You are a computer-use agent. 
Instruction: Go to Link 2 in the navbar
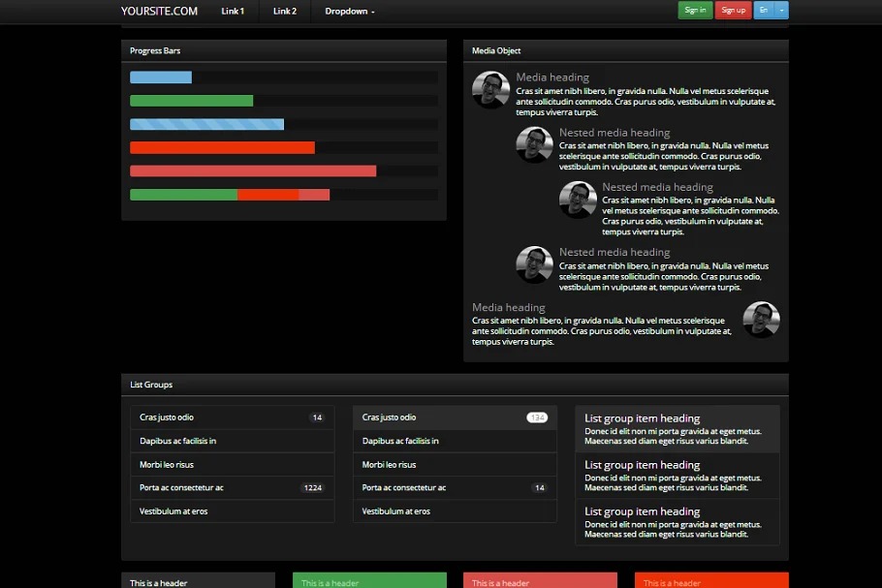[284, 12]
